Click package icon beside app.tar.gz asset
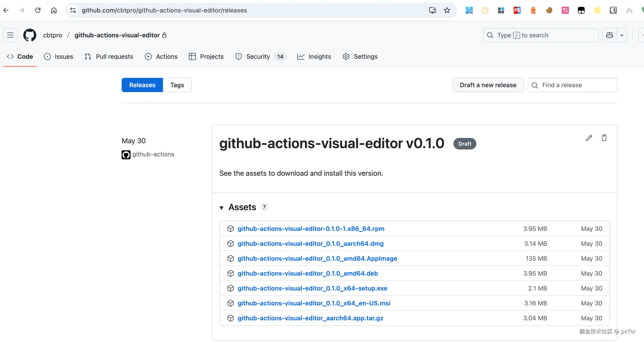The width and height of the screenshot is (644, 343). point(231,318)
